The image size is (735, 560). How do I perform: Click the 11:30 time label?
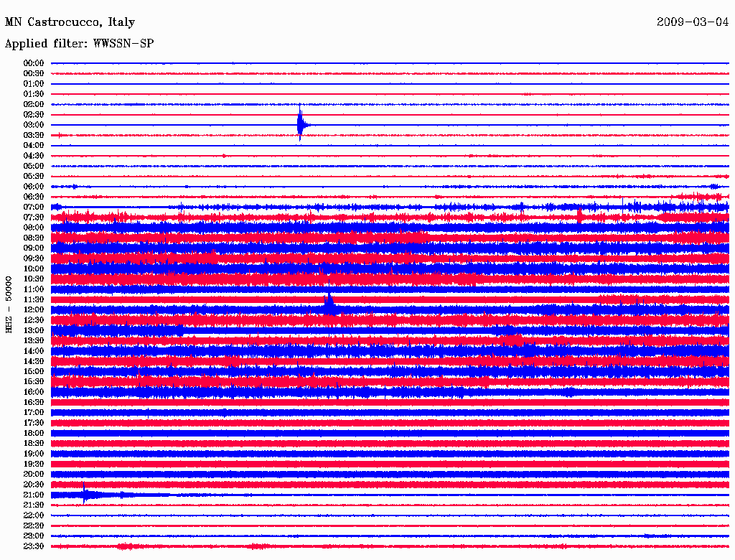(34, 299)
